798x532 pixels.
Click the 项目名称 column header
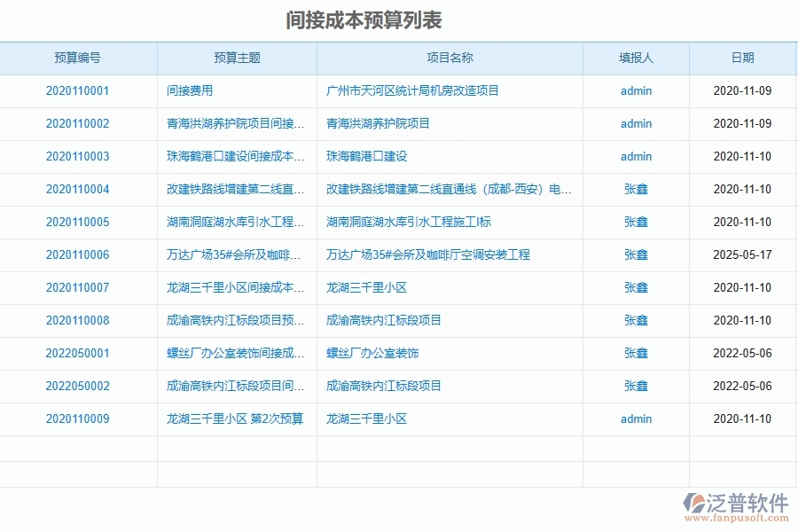pyautogui.click(x=449, y=58)
